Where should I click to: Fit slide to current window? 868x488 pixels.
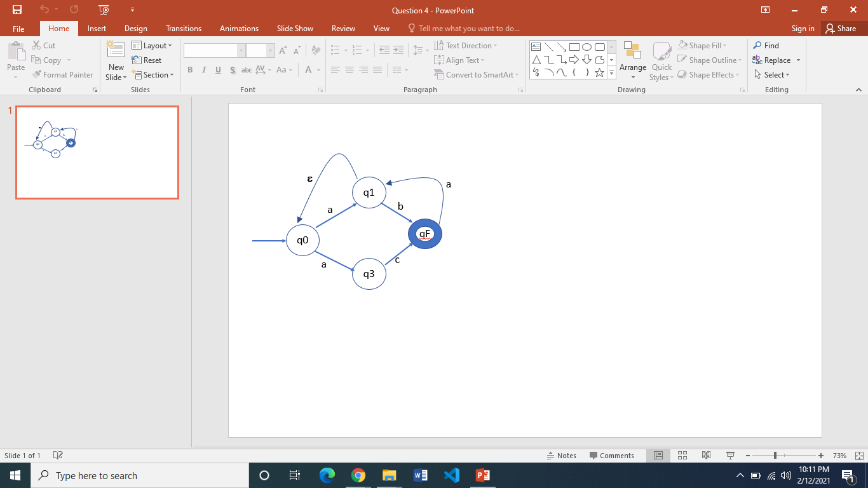[x=859, y=456]
